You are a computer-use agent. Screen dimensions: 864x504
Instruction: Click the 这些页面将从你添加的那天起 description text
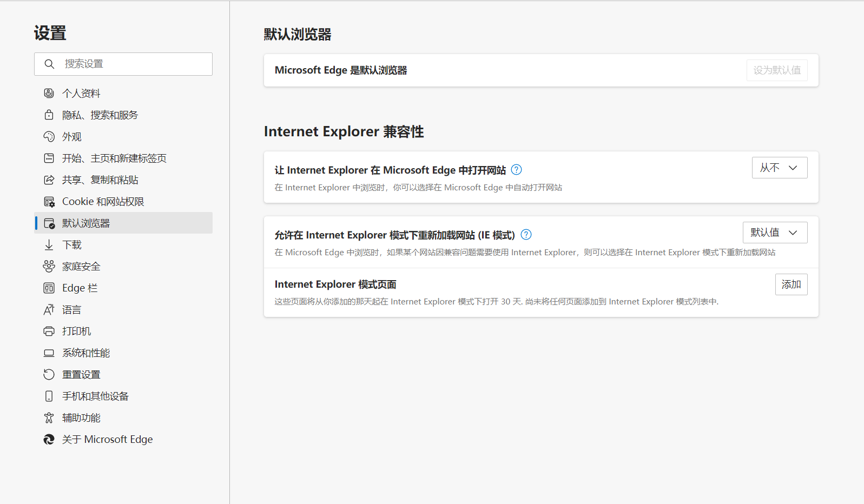497,302
